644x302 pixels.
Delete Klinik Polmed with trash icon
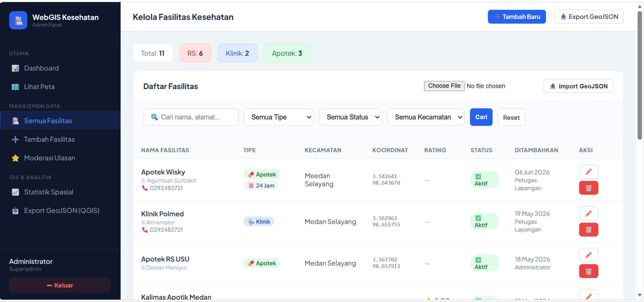coord(589,229)
